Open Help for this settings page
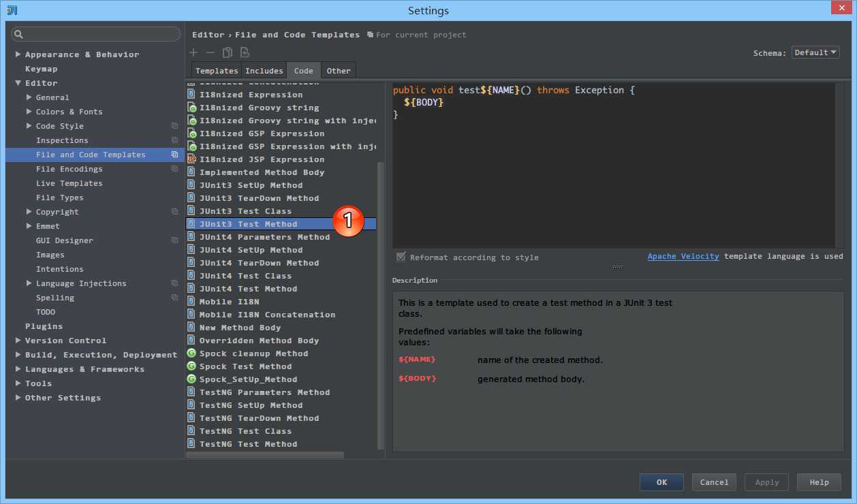The image size is (857, 504). click(819, 482)
